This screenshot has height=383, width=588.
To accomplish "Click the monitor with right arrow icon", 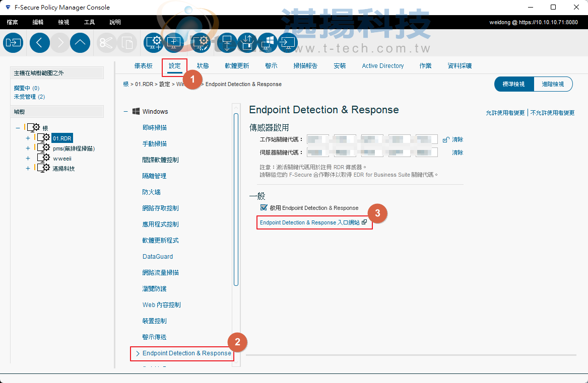I will 288,43.
